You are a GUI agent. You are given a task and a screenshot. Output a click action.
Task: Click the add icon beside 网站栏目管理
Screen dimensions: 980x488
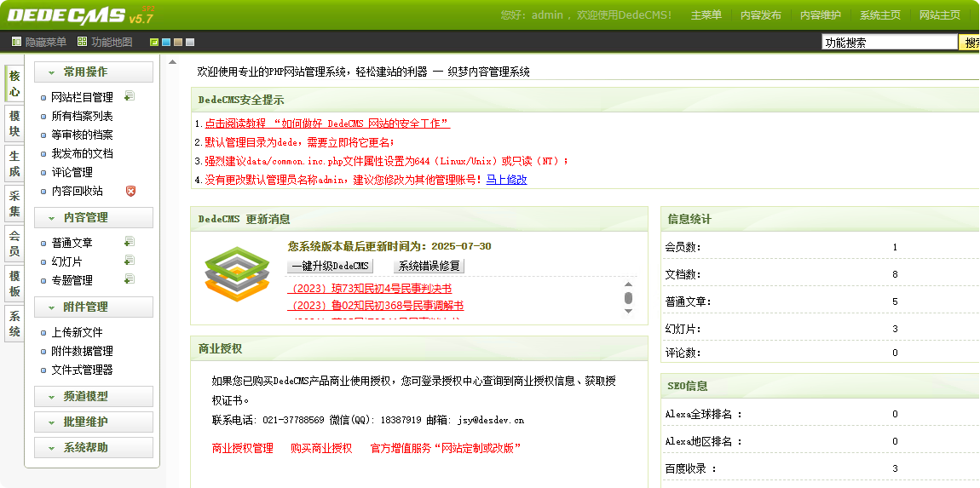[x=130, y=97]
